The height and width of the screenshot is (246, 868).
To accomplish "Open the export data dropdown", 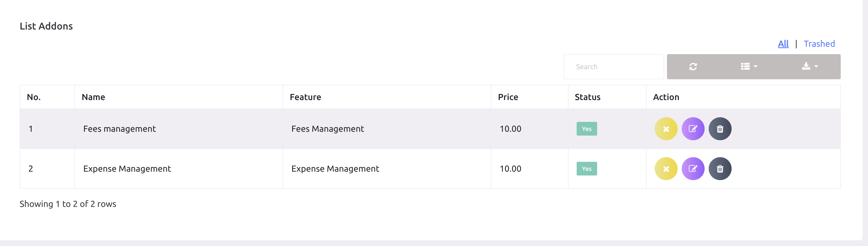I will click(809, 66).
